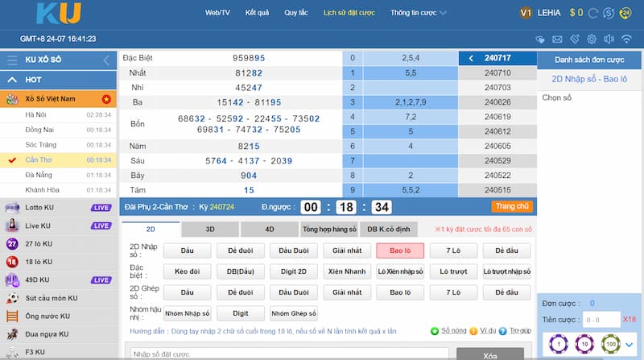
Task: Expand Thông tin cược dropdown
Action: click(x=418, y=13)
